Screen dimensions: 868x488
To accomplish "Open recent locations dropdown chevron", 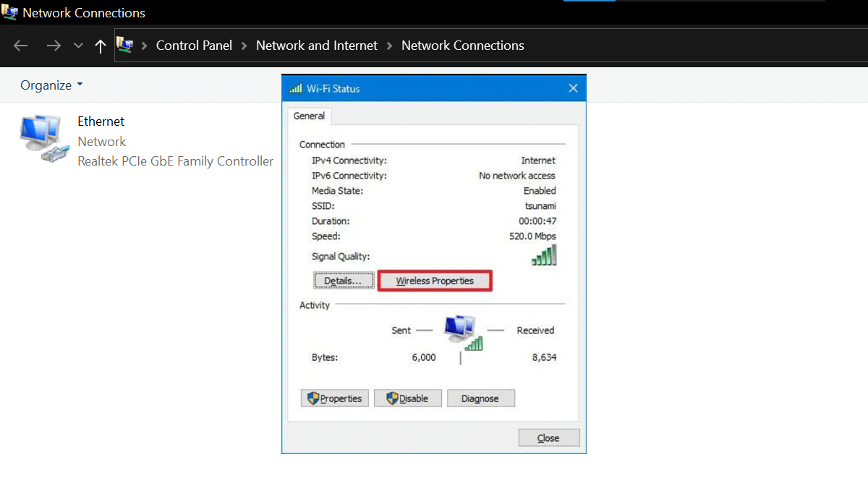I will 78,46.
